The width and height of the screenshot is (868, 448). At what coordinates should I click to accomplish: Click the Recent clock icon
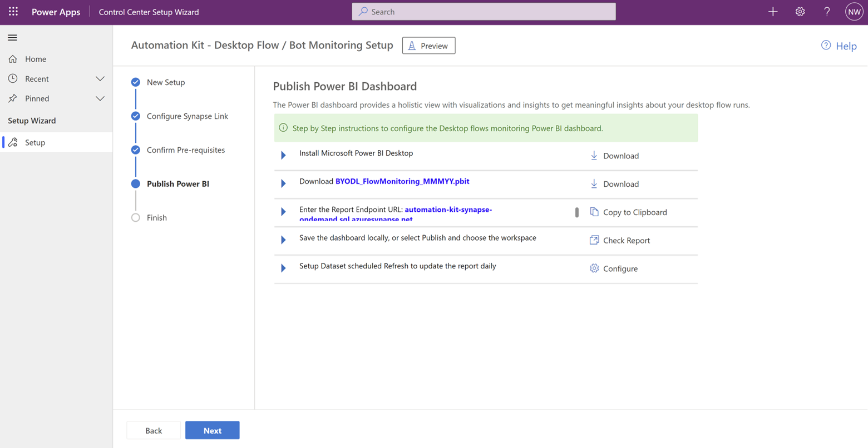pos(13,78)
